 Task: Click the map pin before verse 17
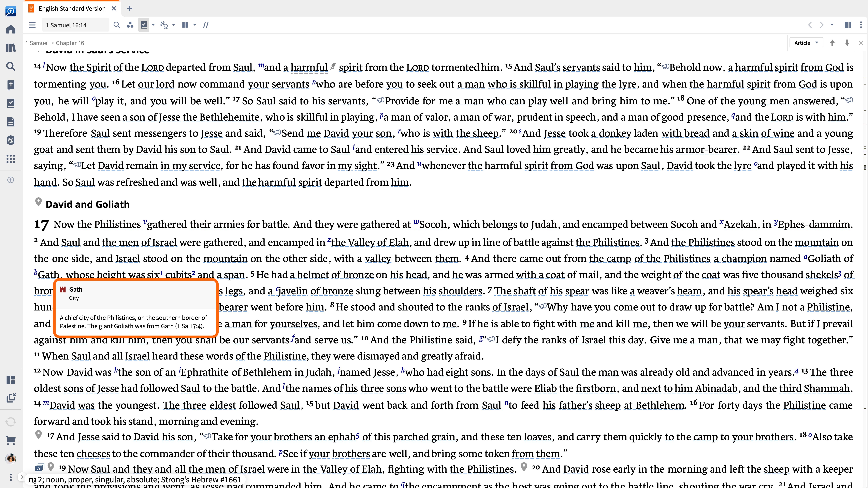pos(38,435)
